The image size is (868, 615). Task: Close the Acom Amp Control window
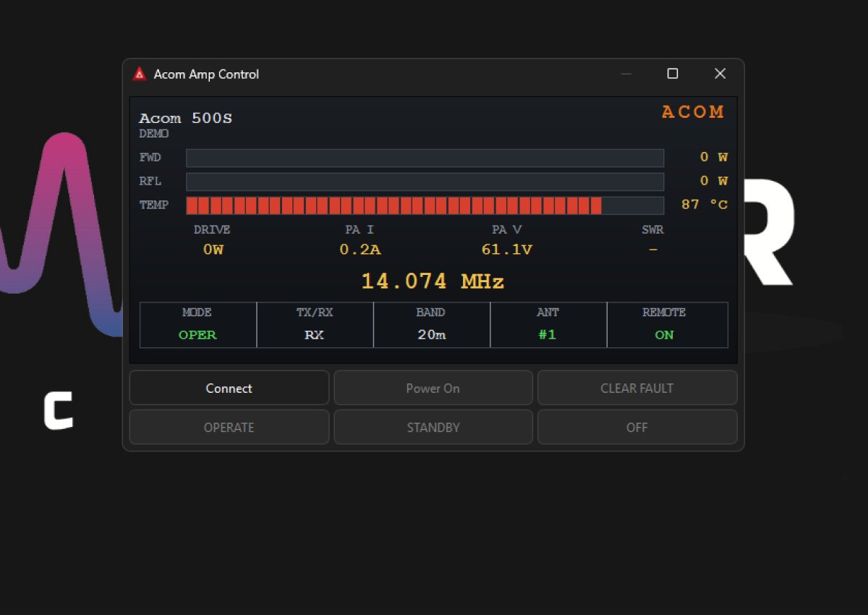tap(720, 74)
